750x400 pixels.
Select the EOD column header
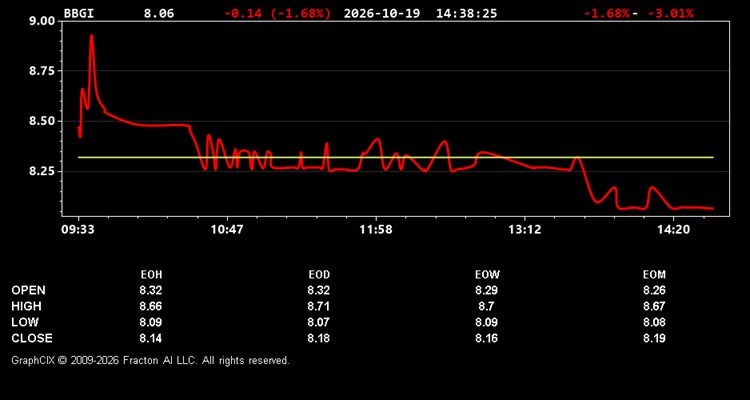pyautogui.click(x=319, y=275)
